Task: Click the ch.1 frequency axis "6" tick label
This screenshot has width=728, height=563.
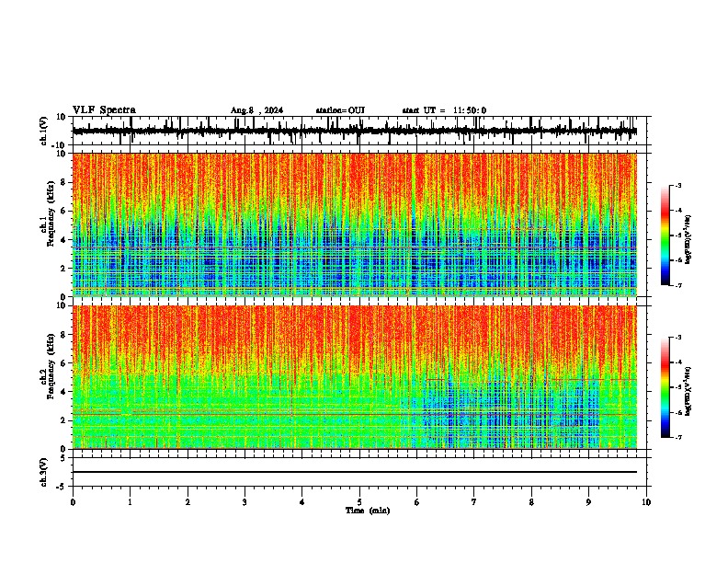Action: coord(63,211)
